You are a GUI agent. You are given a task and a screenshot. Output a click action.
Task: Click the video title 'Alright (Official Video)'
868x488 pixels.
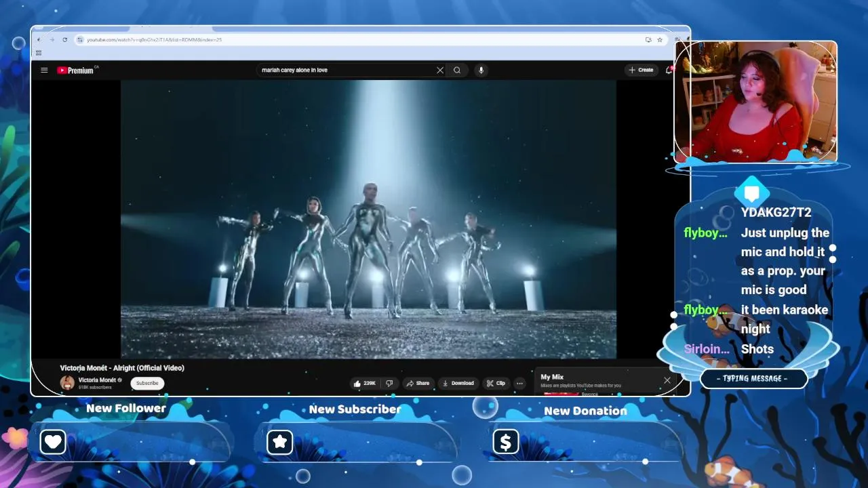[122, 367]
